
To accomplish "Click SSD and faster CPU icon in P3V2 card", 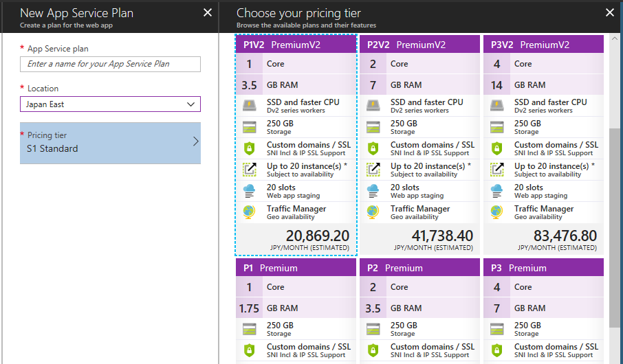I will pyautogui.click(x=497, y=106).
